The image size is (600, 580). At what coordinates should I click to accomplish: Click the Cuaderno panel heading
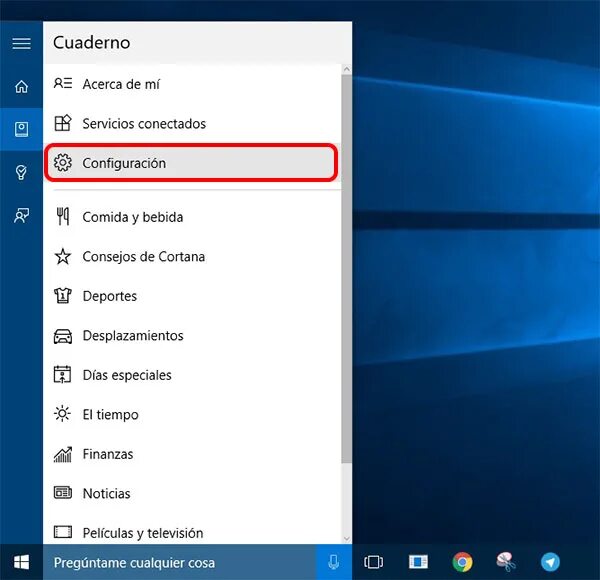coord(91,42)
